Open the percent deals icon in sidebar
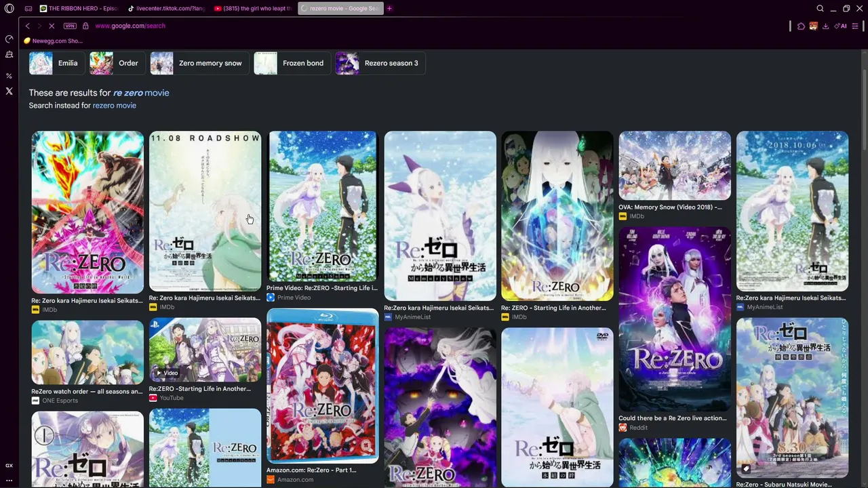 click(x=9, y=76)
